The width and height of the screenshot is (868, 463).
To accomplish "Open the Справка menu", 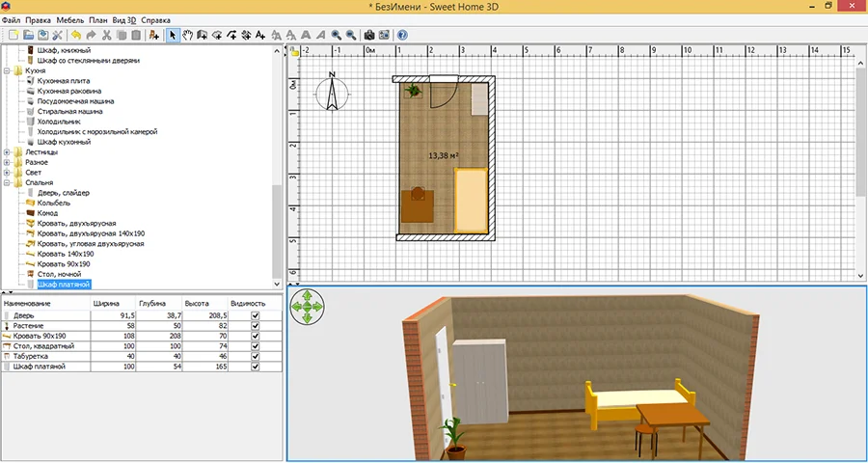I will 155,20.
